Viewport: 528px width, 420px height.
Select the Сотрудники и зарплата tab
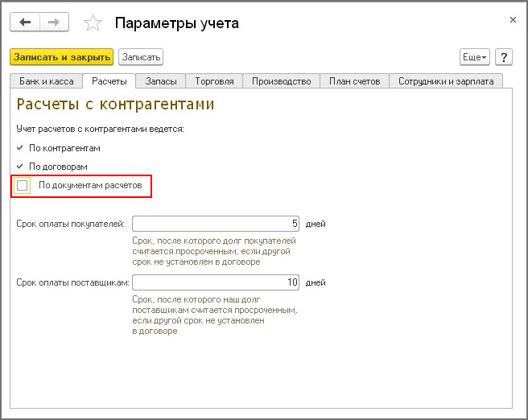pyautogui.click(x=447, y=81)
